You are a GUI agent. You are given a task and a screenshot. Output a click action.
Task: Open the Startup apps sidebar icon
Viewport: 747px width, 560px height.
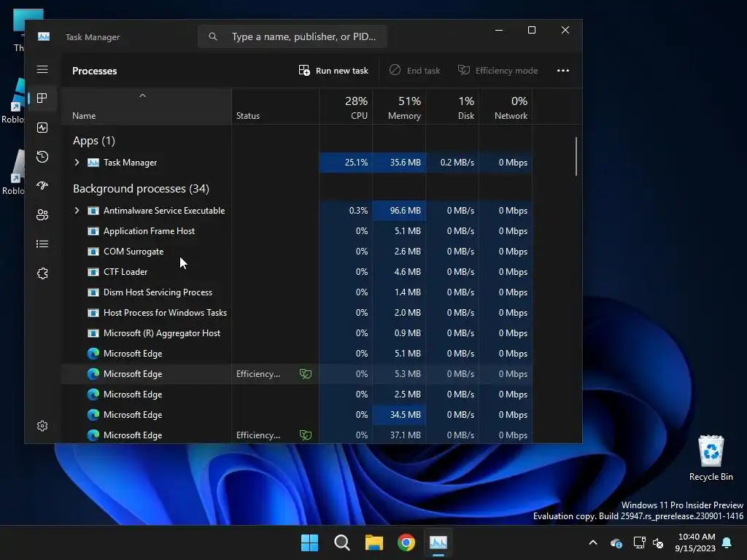pyautogui.click(x=42, y=186)
